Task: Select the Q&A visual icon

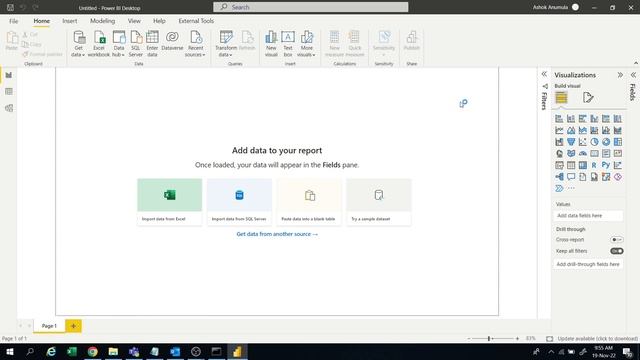Action: click(x=571, y=177)
